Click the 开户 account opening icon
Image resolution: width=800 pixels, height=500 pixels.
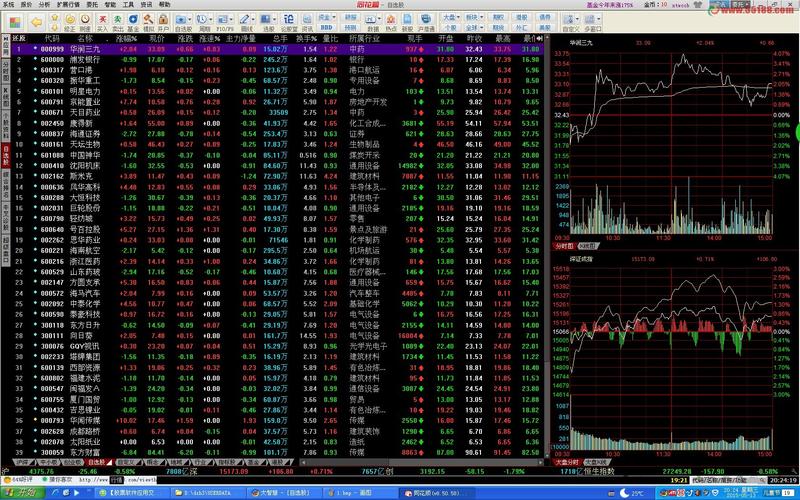164,21
